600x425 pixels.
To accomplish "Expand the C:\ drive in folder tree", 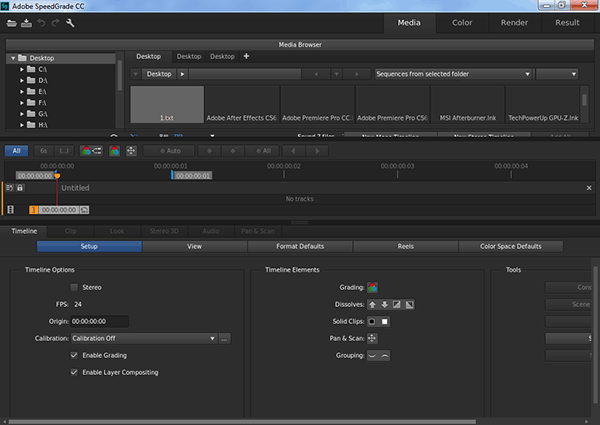I will (22, 69).
